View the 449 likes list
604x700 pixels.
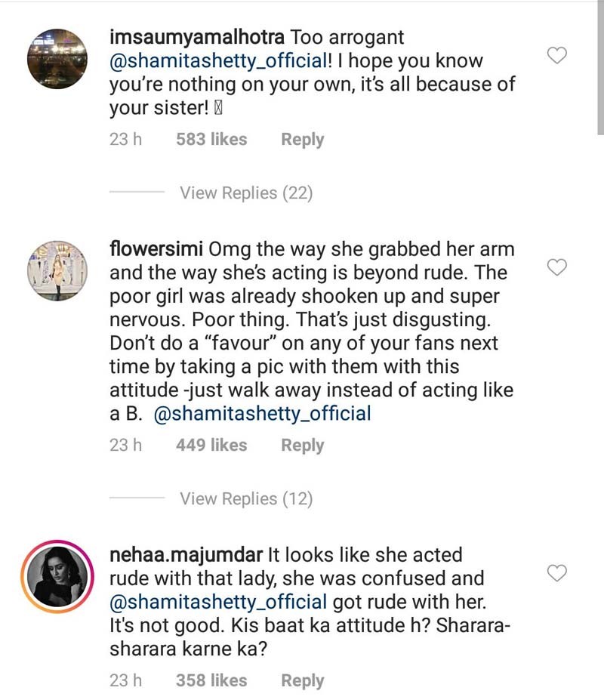(x=211, y=445)
